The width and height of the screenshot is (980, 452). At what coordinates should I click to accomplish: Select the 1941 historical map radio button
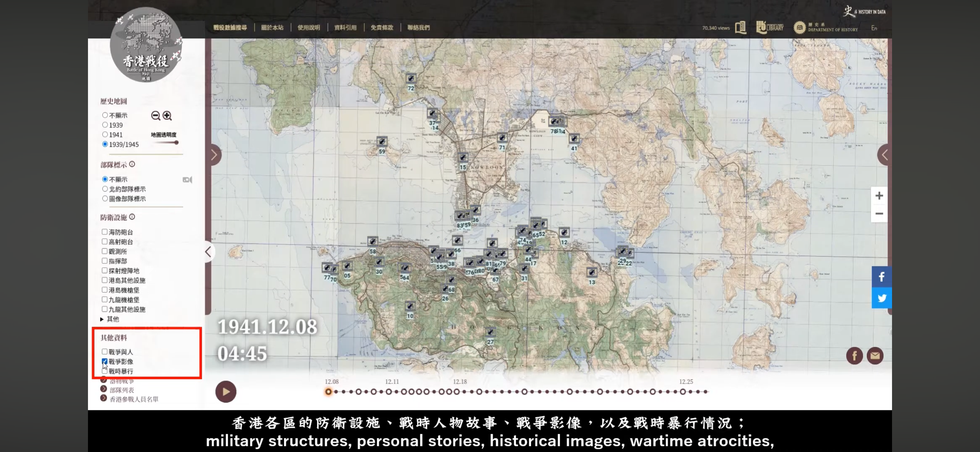104,135
